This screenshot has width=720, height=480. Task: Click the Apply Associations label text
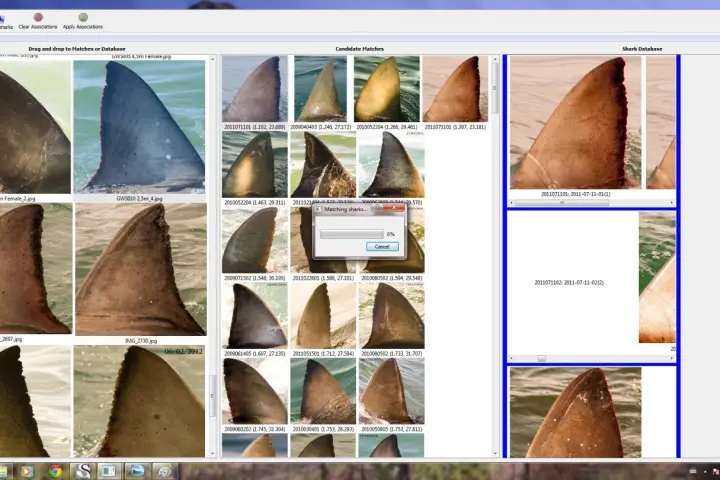click(x=83, y=27)
